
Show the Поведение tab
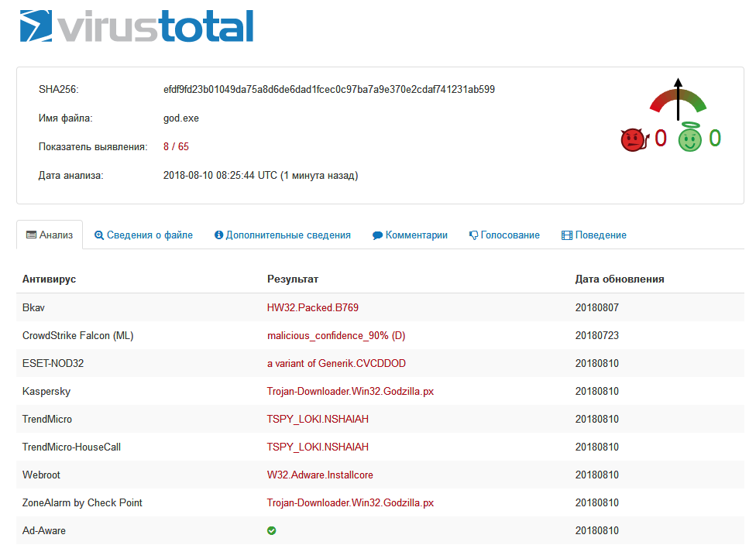coord(594,235)
